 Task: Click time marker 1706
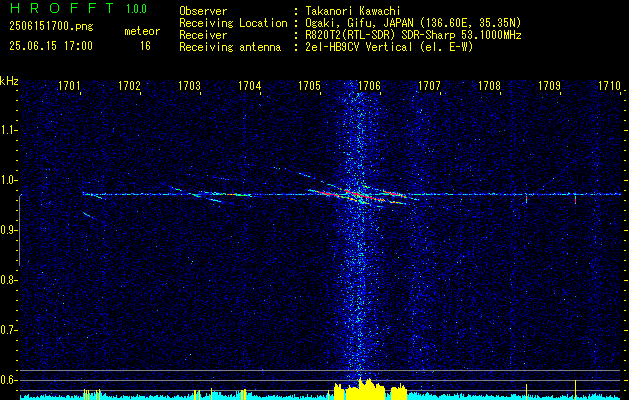pyautogui.click(x=369, y=85)
